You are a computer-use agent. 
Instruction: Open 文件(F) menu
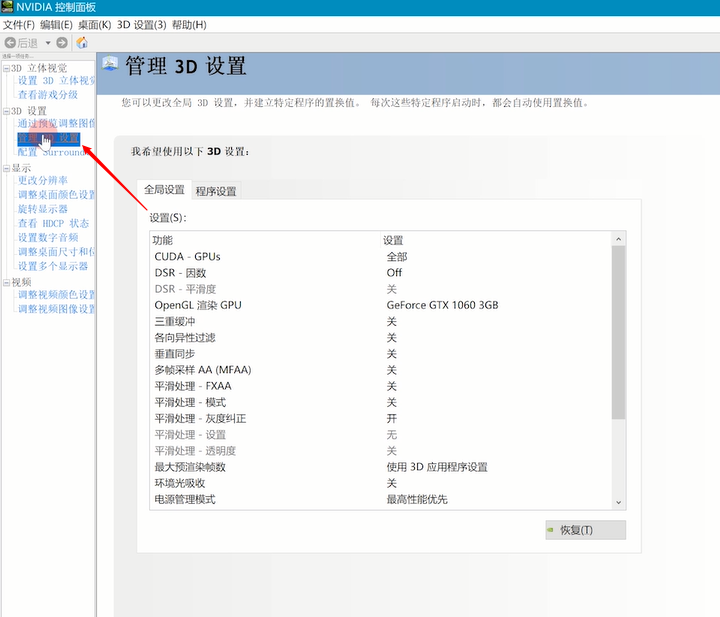pyautogui.click(x=19, y=25)
